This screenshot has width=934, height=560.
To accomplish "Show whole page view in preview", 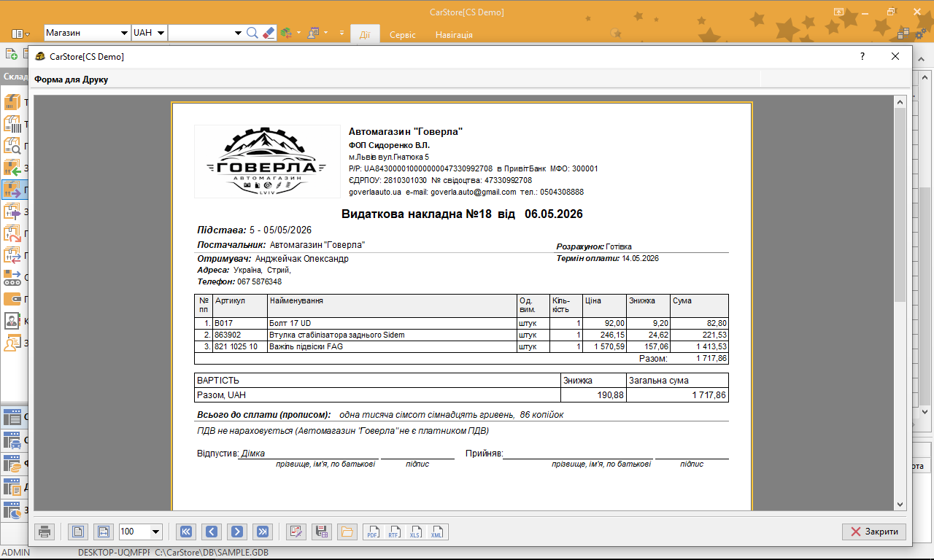I will [x=79, y=532].
